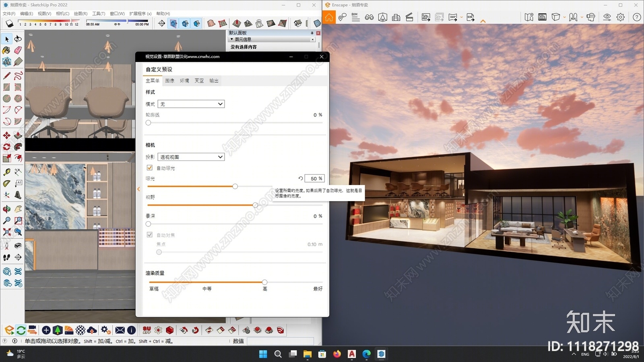The height and width of the screenshot is (362, 644).
Task: Select SketchUp Eraser tool
Action: point(18,50)
